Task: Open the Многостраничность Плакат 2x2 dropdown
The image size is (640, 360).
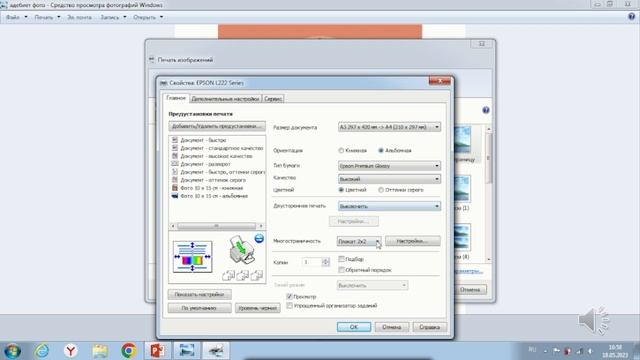Action: click(359, 241)
